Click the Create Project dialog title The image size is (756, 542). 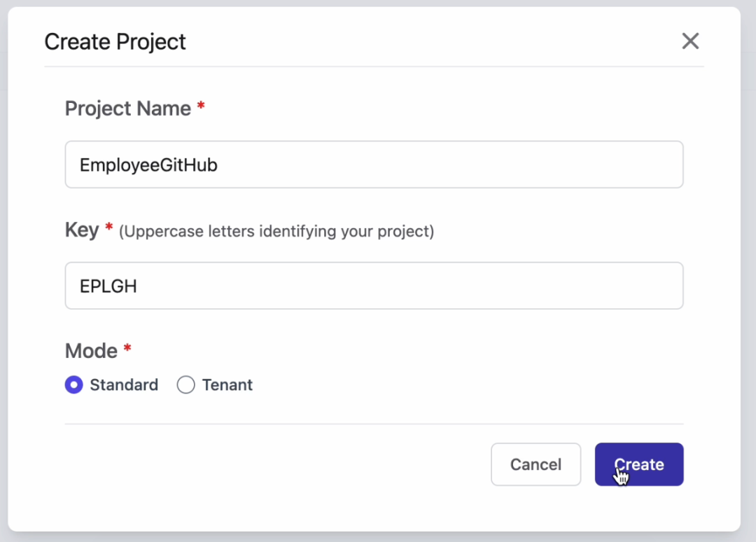[x=115, y=42]
